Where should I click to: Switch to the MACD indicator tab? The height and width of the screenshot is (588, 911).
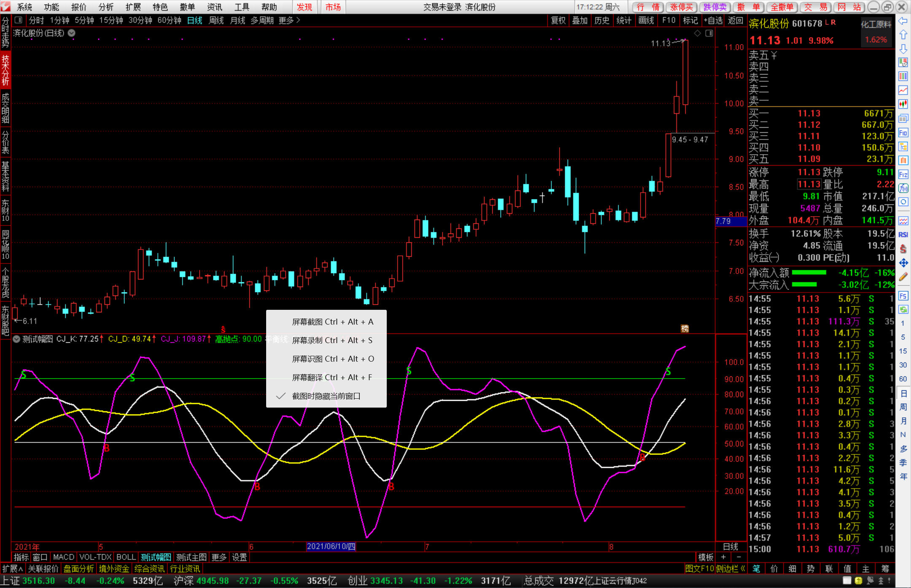pos(64,557)
